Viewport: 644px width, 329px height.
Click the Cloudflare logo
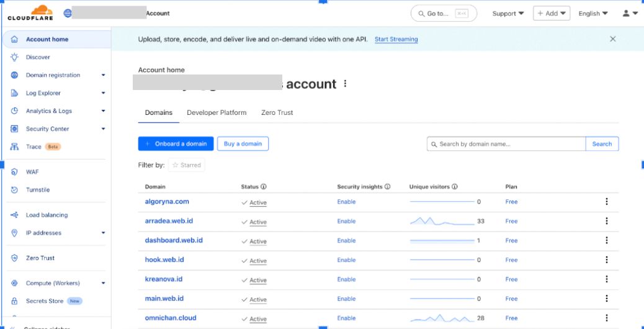(x=30, y=13)
